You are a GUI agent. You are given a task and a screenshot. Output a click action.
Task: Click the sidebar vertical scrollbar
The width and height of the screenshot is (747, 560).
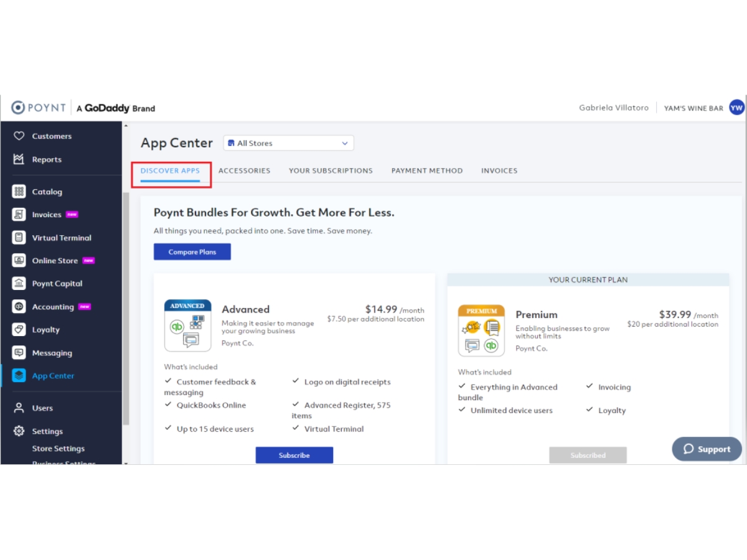coord(126,308)
